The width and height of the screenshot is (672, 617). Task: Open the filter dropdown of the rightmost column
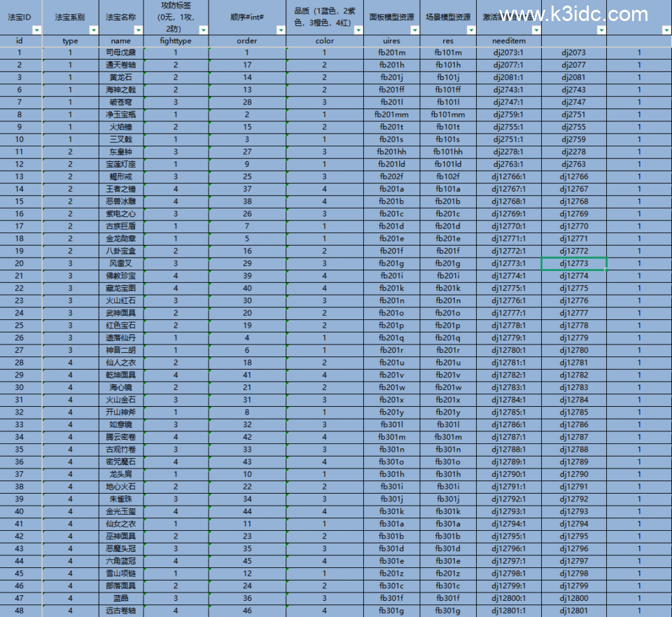coord(666,30)
